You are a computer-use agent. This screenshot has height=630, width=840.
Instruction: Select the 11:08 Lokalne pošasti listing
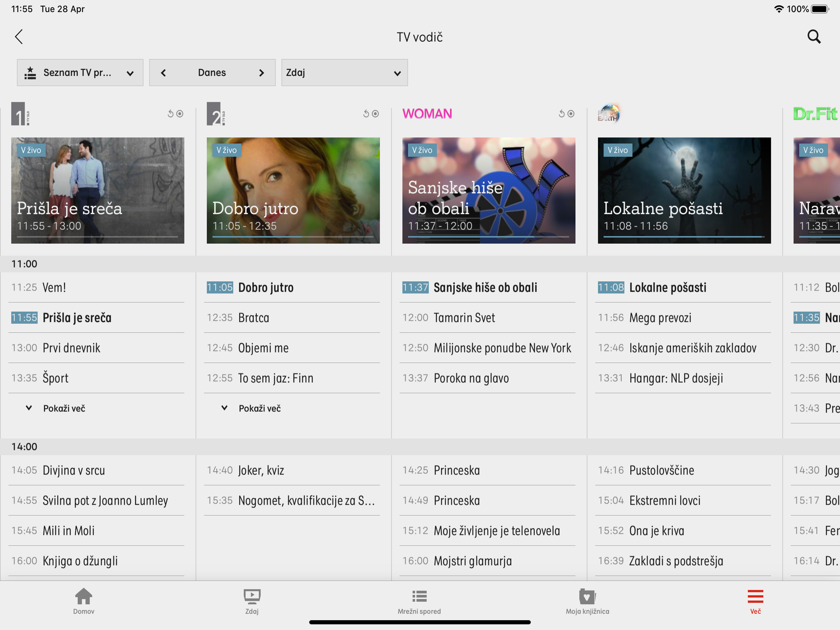(683, 287)
